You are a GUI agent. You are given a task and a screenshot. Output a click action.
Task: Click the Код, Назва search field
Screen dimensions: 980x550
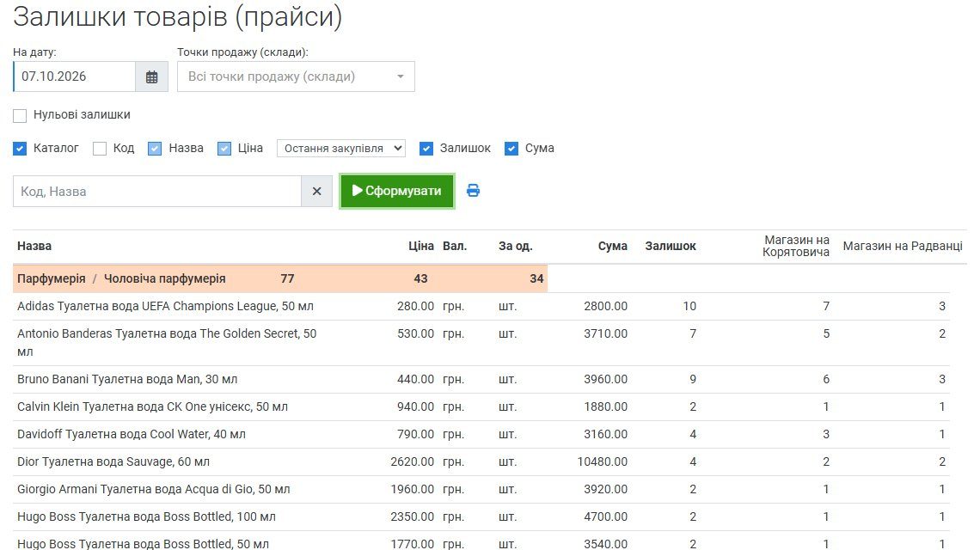pos(156,192)
